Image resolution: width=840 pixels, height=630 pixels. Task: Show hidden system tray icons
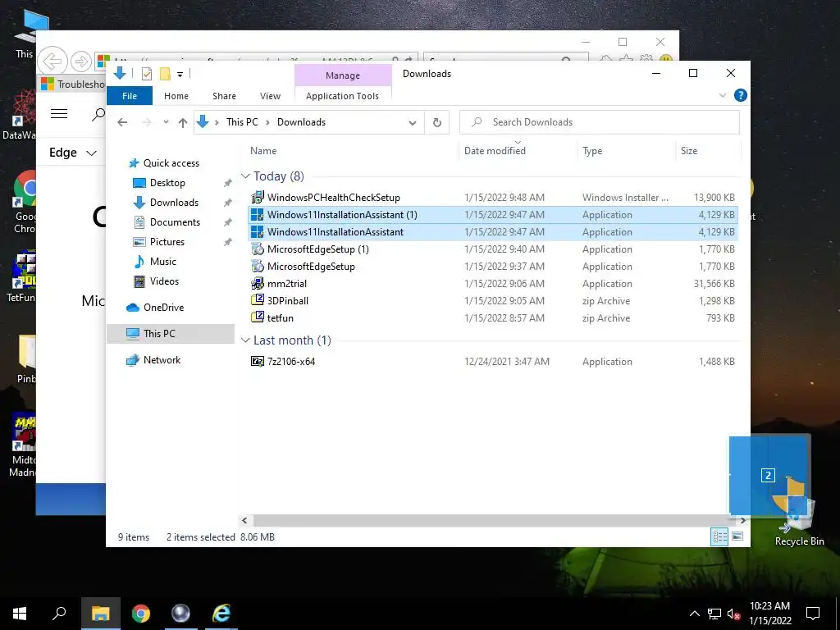pyautogui.click(x=694, y=614)
